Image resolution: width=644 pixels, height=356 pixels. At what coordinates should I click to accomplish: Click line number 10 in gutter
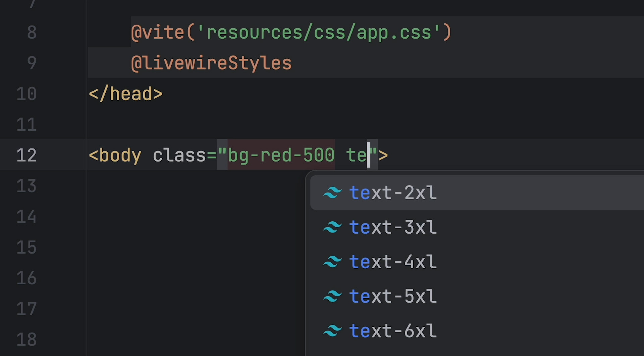pyautogui.click(x=26, y=94)
